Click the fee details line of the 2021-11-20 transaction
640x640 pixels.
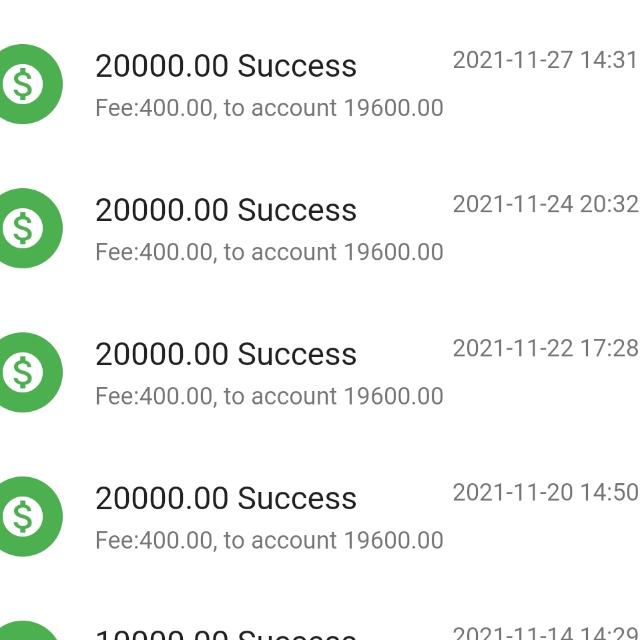point(269,540)
